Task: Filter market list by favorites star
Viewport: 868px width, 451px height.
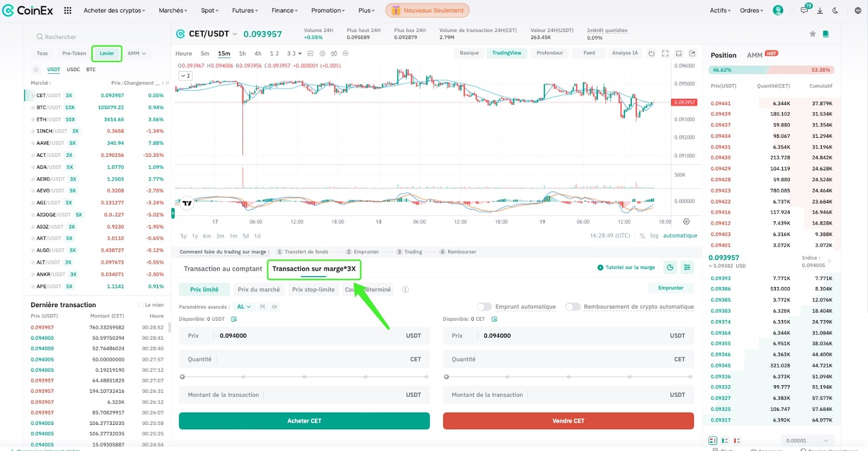Action: (36, 69)
